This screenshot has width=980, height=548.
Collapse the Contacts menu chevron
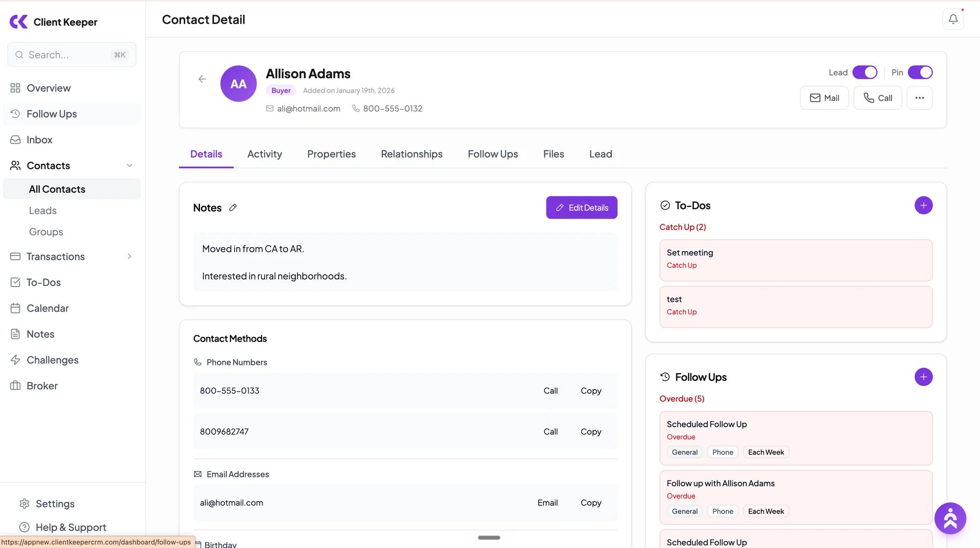coord(129,166)
